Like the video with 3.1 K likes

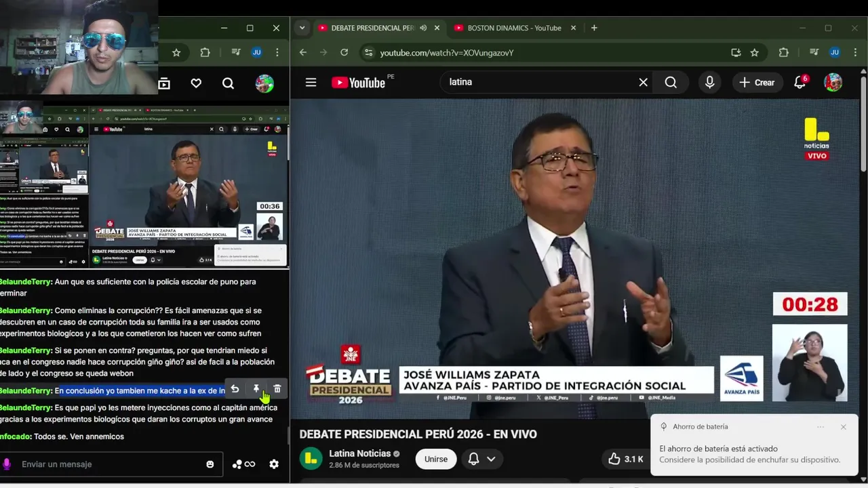[625, 459]
